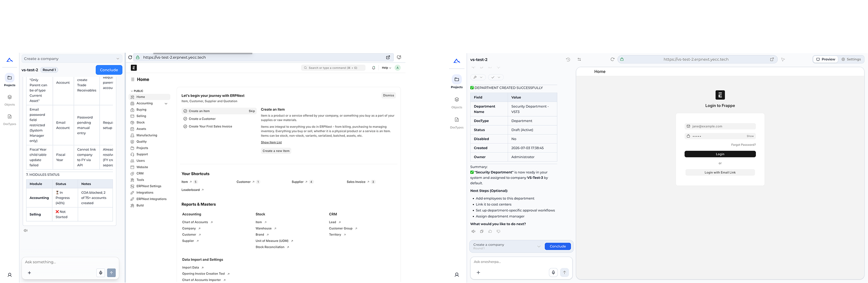Viewport: 868px width, 283px height.
Task: Switch to Preview tab in right window
Action: pyautogui.click(x=825, y=59)
